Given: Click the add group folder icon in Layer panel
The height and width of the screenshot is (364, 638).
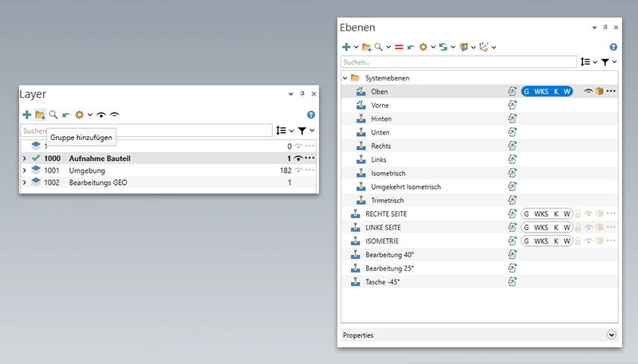Looking at the screenshot, I should (40, 115).
